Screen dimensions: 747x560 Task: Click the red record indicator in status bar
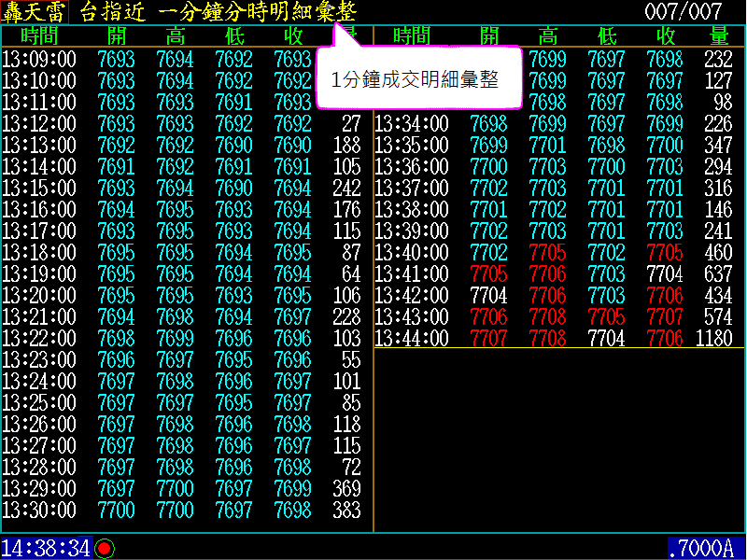tap(104, 548)
